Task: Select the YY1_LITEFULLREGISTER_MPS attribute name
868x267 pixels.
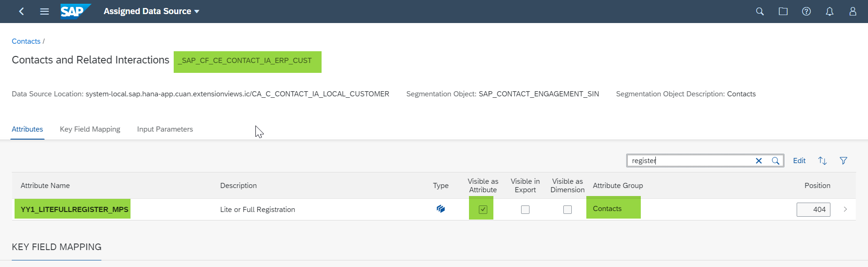Action: click(x=74, y=210)
